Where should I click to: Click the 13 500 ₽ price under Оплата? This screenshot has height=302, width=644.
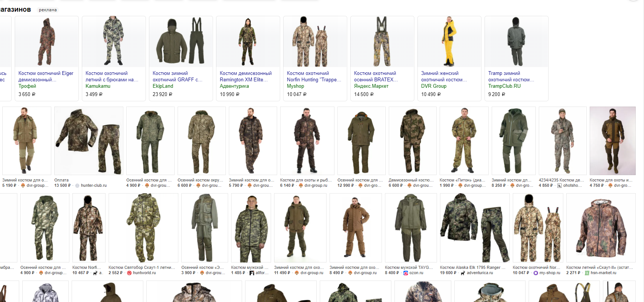62,186
